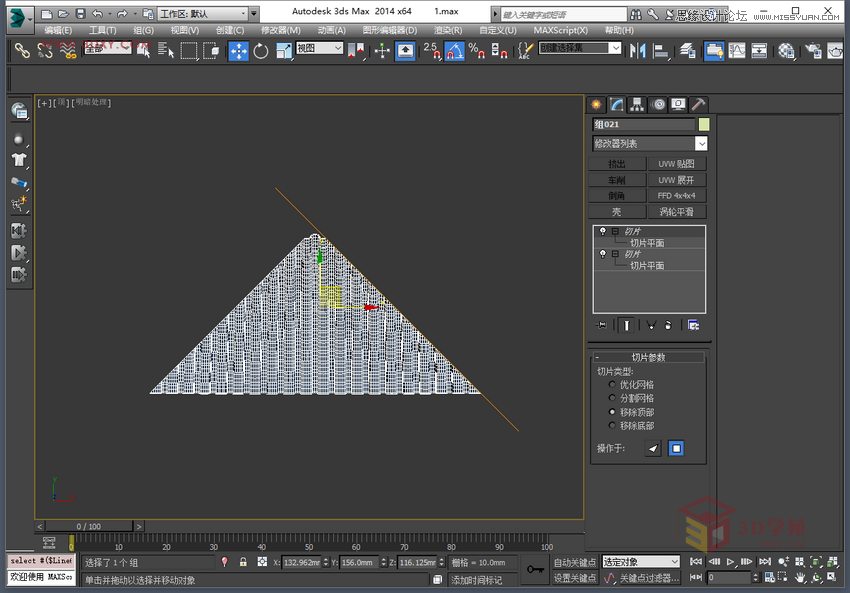
Task: Select the Select and Move tool
Action: 239,50
